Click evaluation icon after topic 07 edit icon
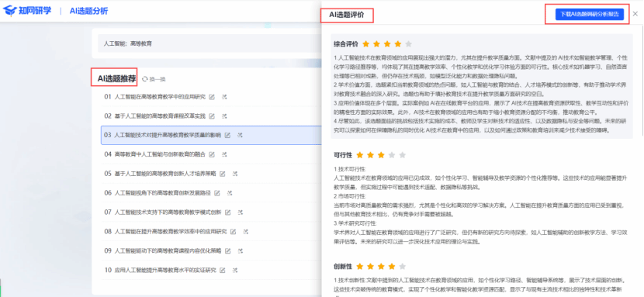644x297 pixels. 241,212
